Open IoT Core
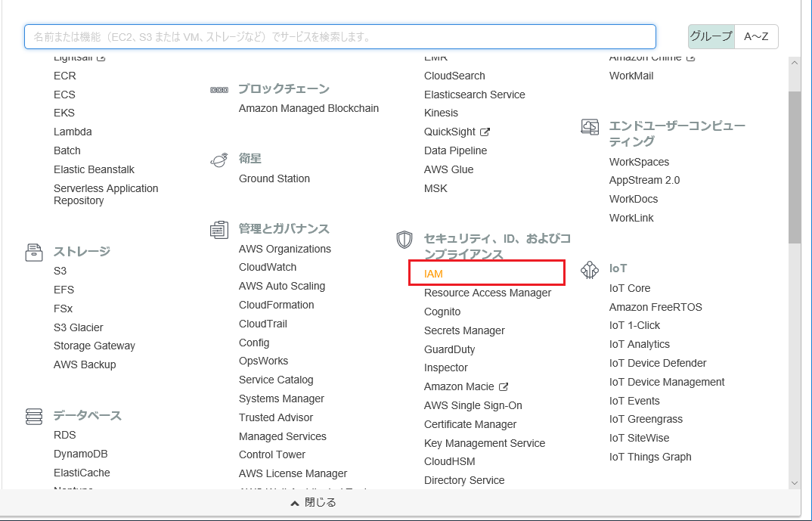Viewport: 812px width, 521px height. pos(630,288)
